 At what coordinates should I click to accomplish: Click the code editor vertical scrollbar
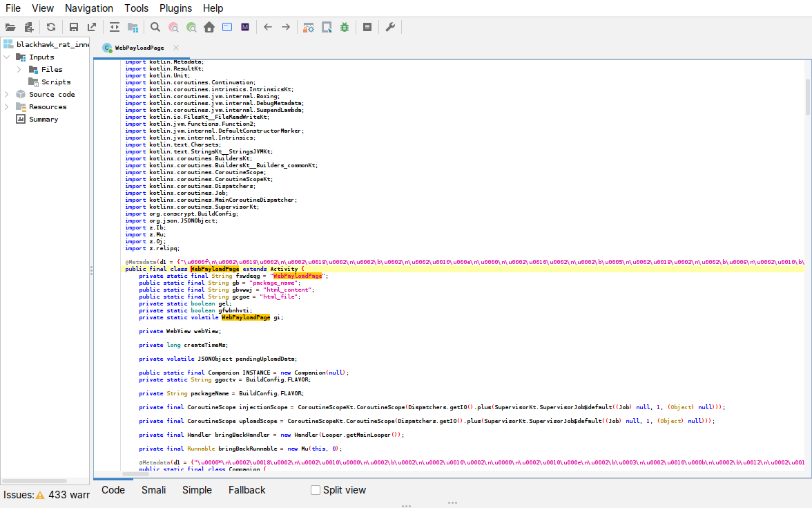(807, 97)
